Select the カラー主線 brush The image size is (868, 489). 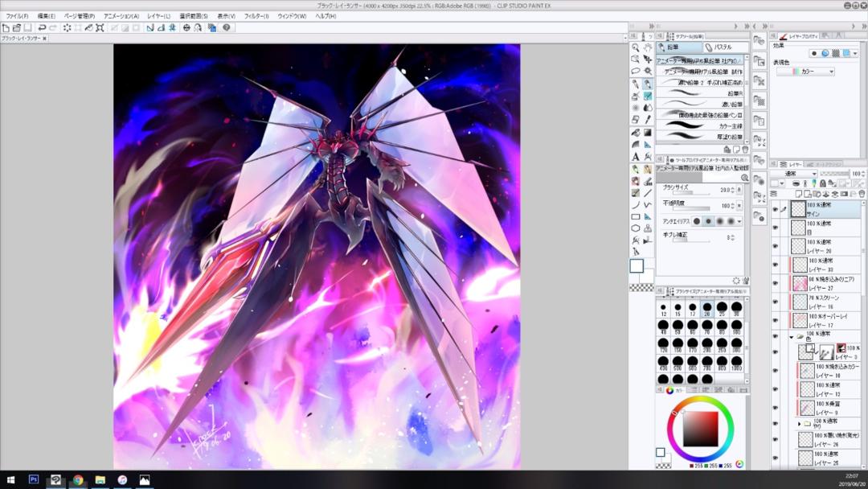click(700, 125)
